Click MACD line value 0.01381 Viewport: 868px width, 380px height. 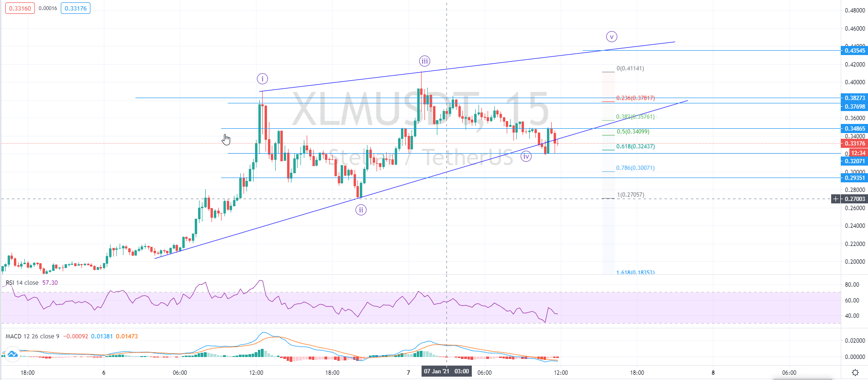pyautogui.click(x=102, y=336)
